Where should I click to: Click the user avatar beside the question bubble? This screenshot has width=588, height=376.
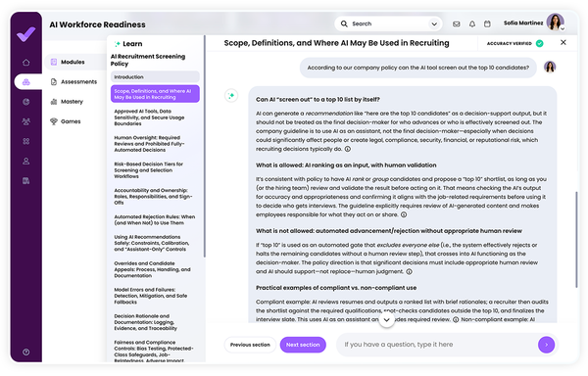coord(550,67)
